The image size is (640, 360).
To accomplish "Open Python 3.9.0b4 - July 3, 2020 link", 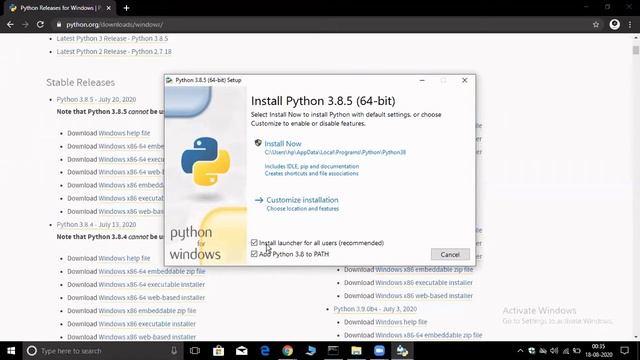I will pyautogui.click(x=375, y=309).
